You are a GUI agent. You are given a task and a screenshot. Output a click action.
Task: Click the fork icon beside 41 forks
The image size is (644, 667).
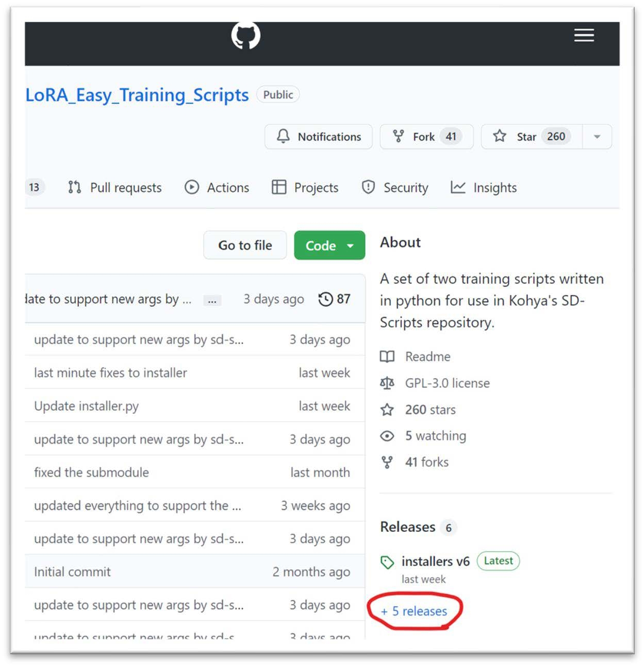tap(387, 462)
